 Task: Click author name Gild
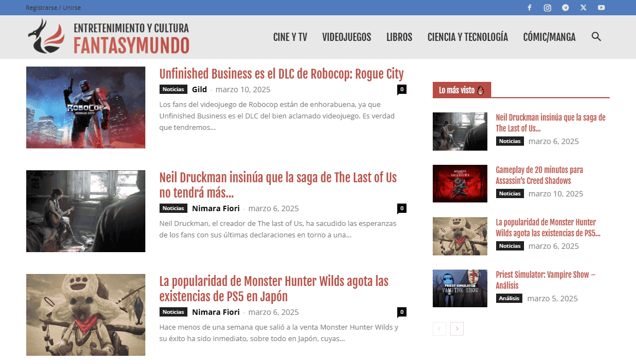pyautogui.click(x=199, y=89)
